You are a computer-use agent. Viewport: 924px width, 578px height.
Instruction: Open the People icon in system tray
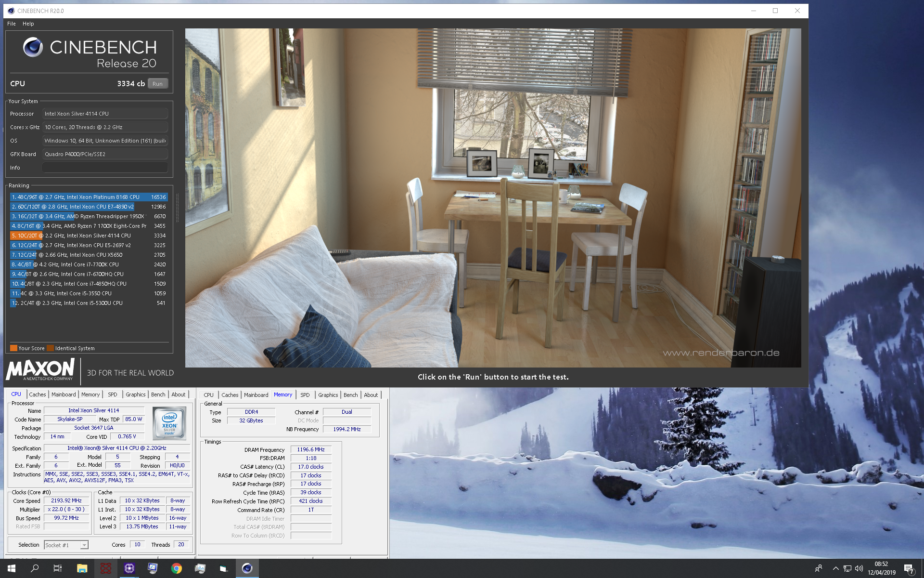coord(818,568)
